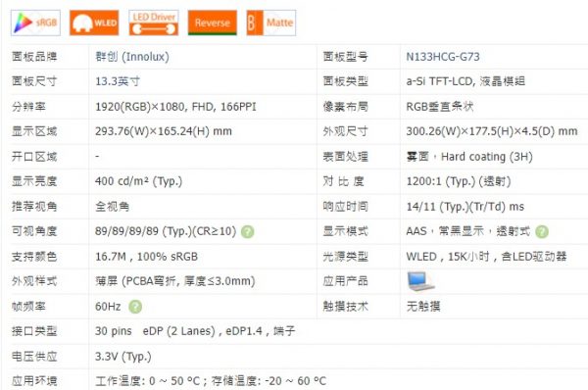The width and height of the screenshot is (588, 390).
Task: Click the 30 pins eDP interface value
Action: coord(195,331)
